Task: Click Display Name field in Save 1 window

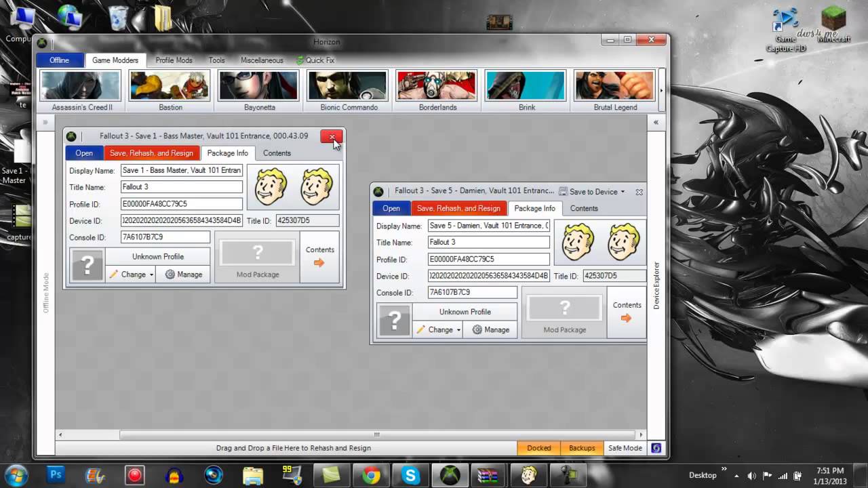Action: click(x=182, y=171)
